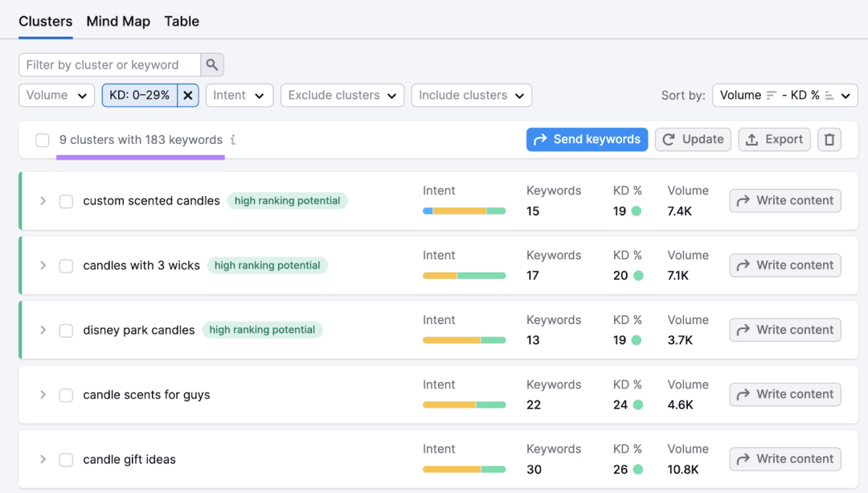Click the green KD dot for disney park candles
This screenshot has width=868, height=493.
[x=636, y=340]
